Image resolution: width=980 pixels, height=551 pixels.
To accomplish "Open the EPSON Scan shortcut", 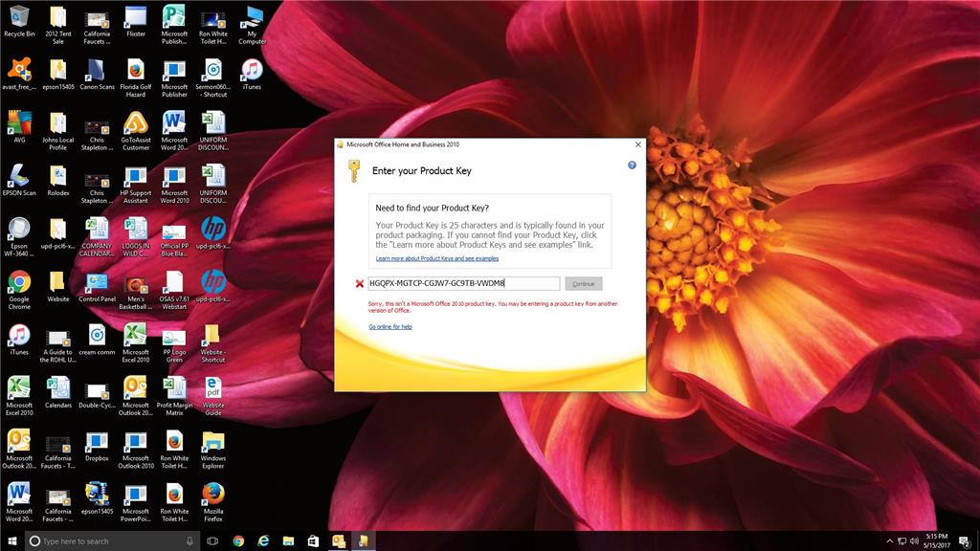I will pos(19,181).
